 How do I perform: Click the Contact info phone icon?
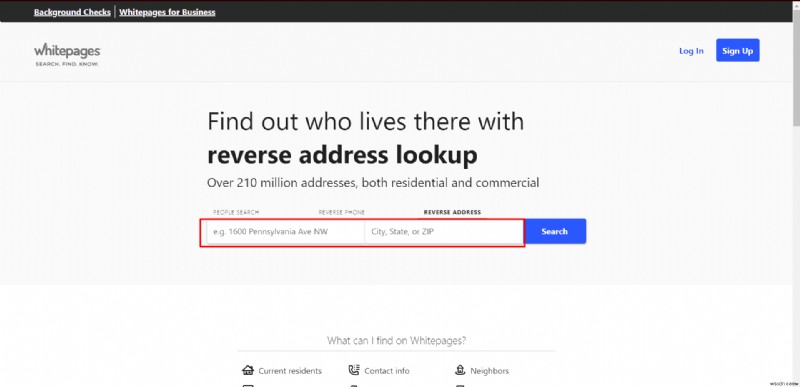(x=354, y=370)
